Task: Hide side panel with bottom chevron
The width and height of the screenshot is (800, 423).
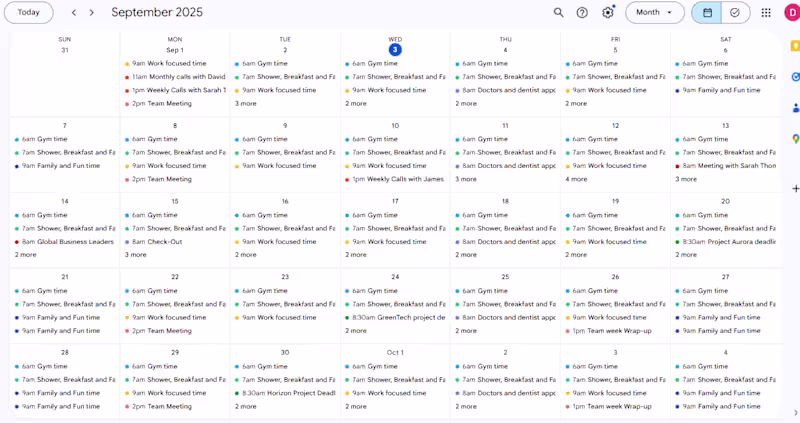Action: (795, 413)
